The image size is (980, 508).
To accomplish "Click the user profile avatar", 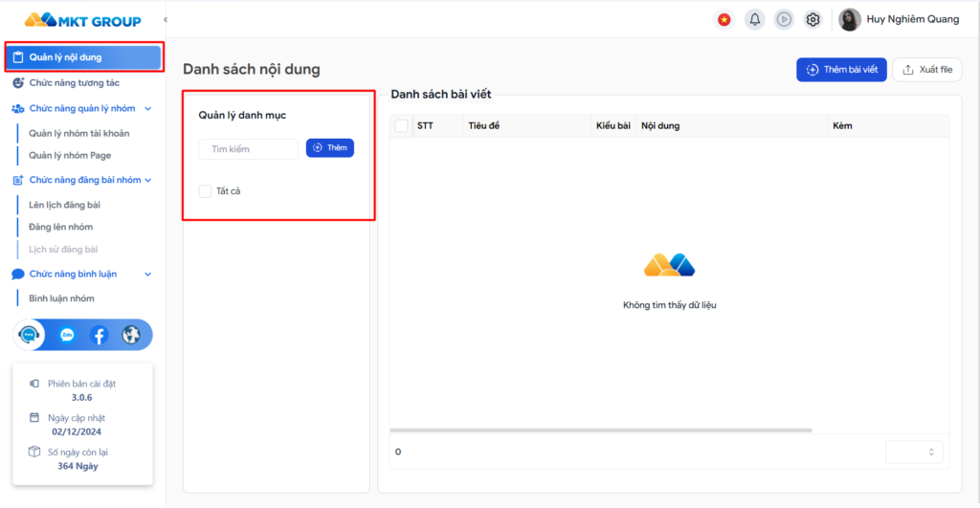I will 849,19.
